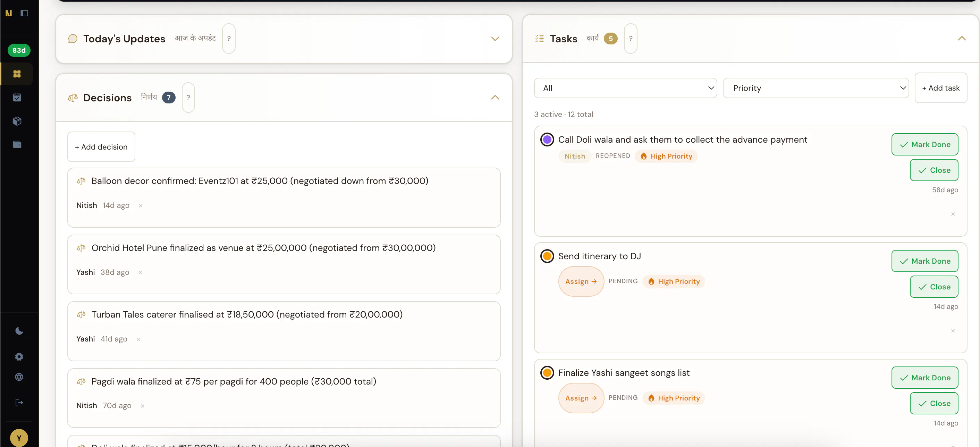Click the scales icon on Turban Tales decision
Image resolution: width=980 pixels, height=447 pixels.
[81, 315]
